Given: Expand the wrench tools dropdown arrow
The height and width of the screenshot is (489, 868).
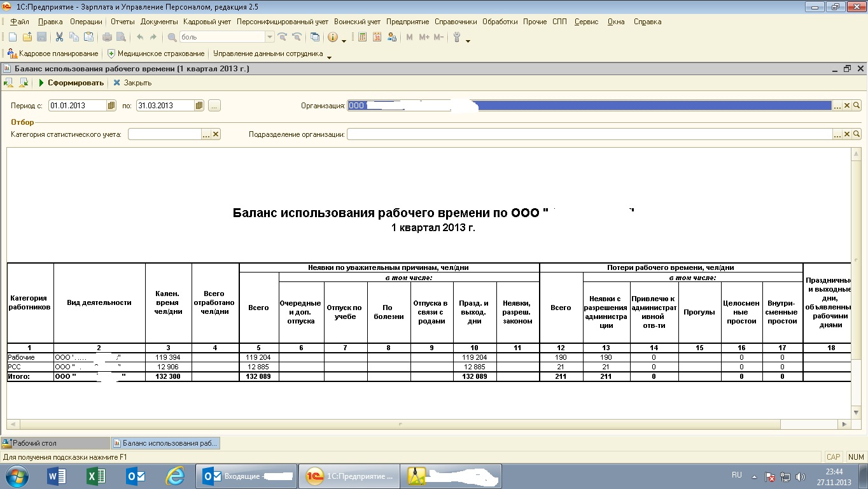Looking at the screenshot, I should [468, 40].
